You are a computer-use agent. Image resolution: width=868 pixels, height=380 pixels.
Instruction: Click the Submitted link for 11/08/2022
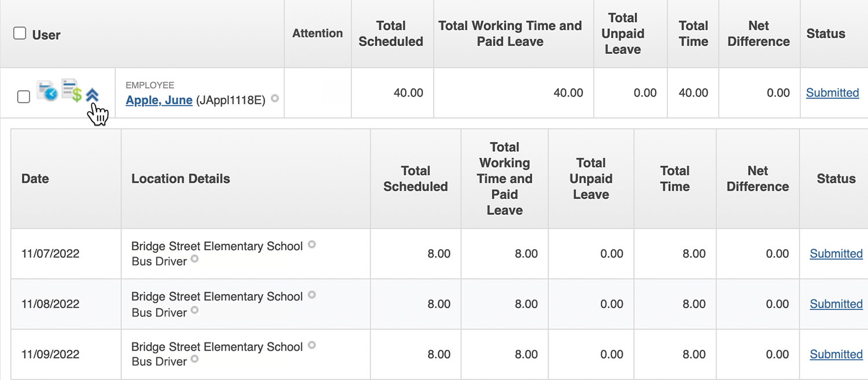coord(836,304)
